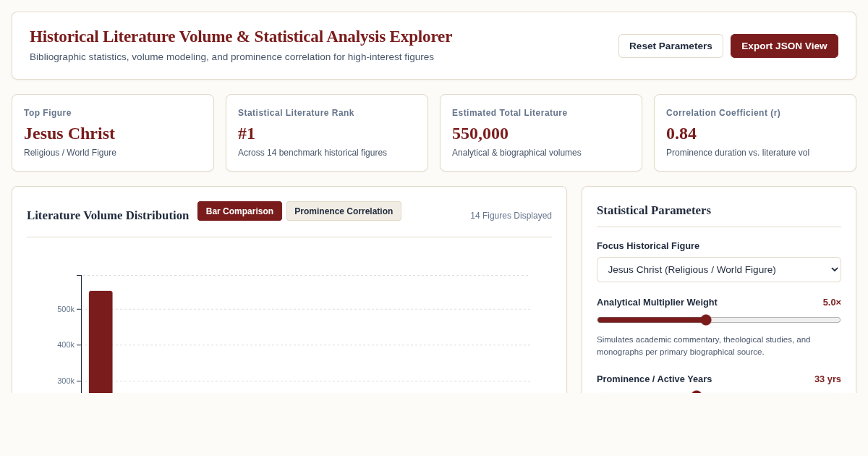Click the '14 Figures Displayed' label
This screenshot has height=456, width=868.
point(511,216)
